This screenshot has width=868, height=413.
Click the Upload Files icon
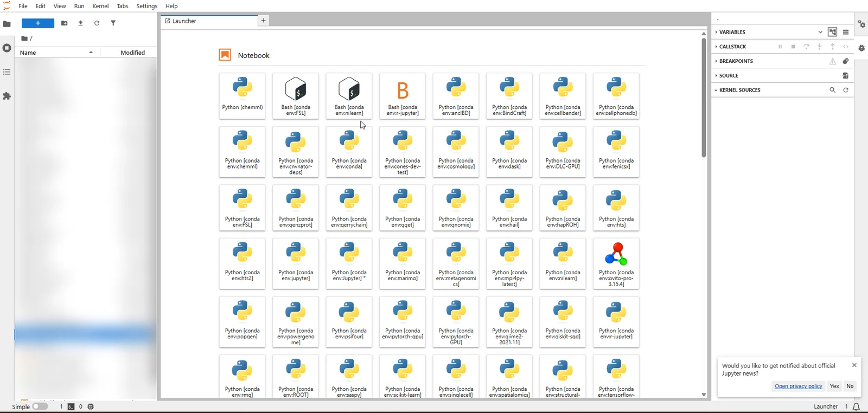point(81,23)
